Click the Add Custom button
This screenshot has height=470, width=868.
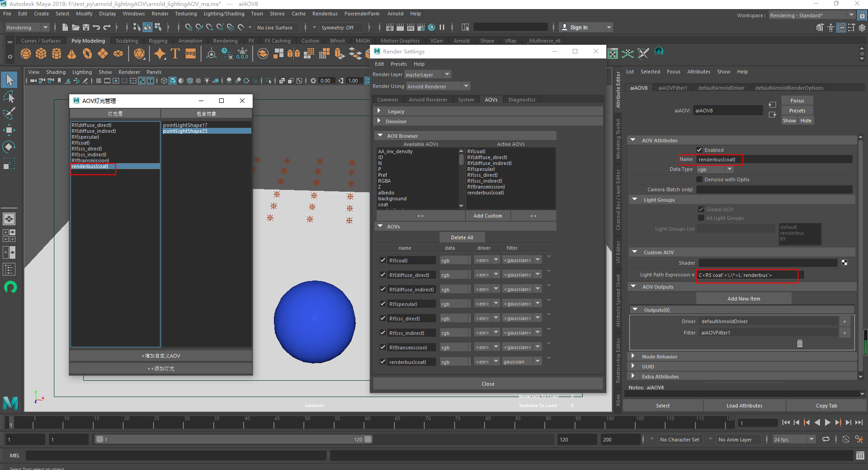click(x=488, y=216)
